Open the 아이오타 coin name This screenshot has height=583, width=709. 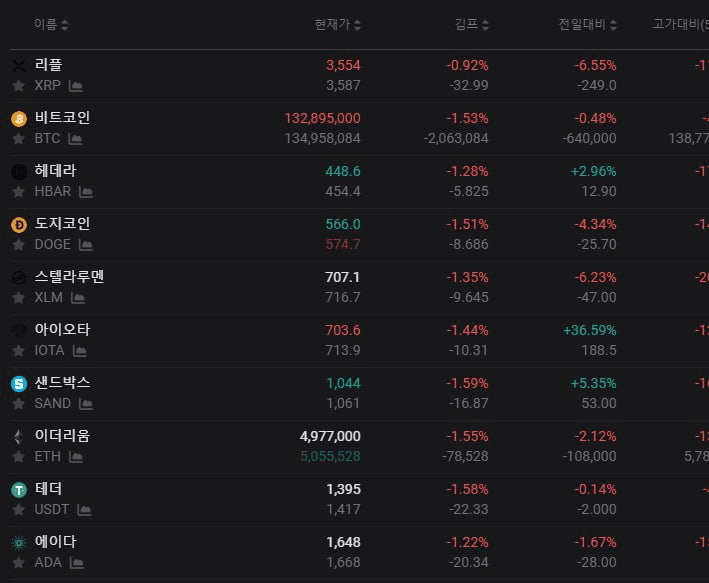point(62,329)
